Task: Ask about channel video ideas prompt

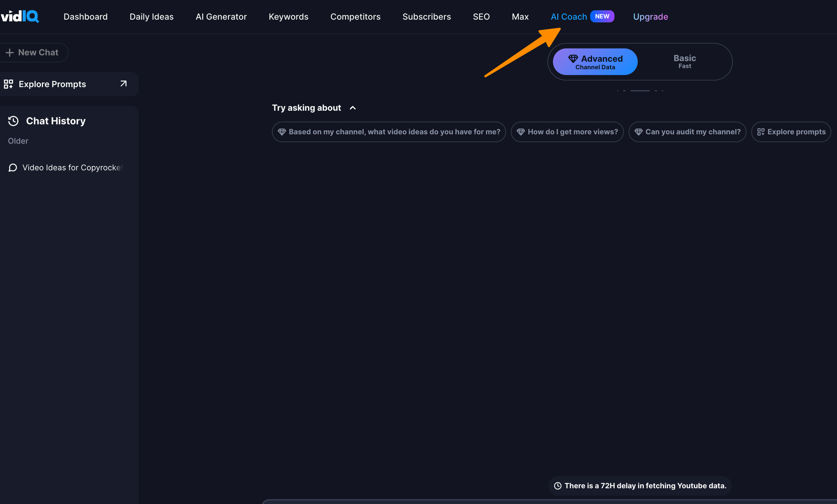Action: (389, 131)
